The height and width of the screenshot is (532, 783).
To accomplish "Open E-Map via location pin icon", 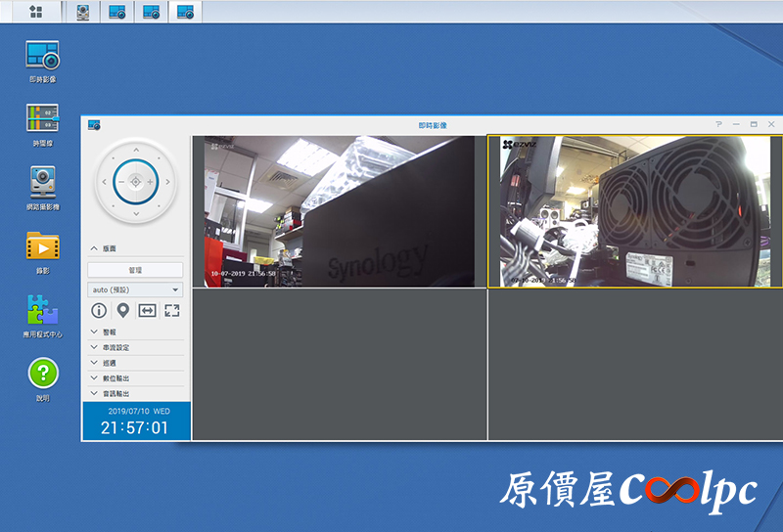I will point(123,310).
